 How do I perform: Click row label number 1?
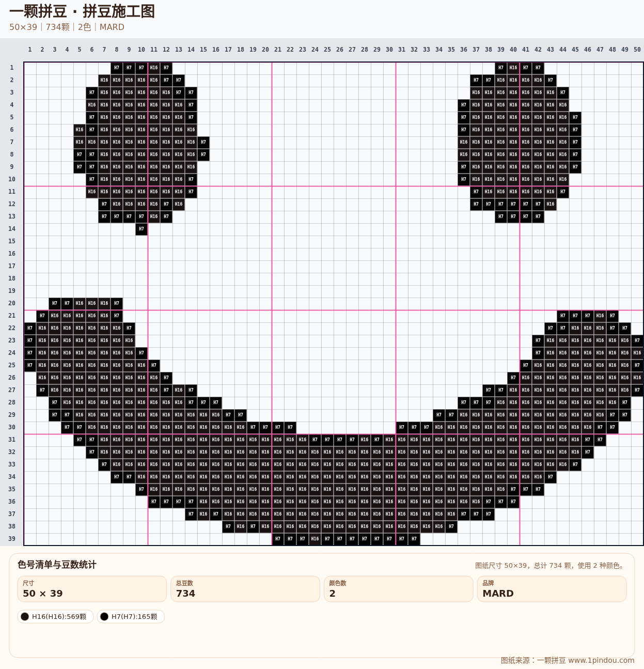(x=11, y=68)
